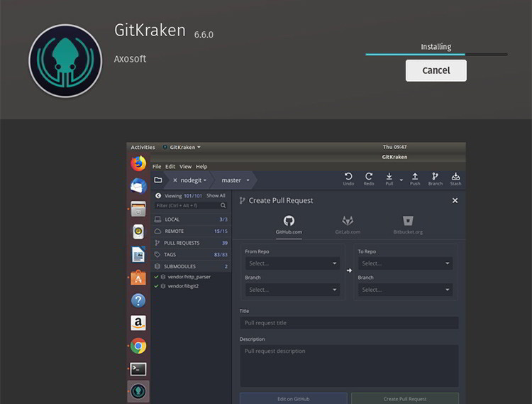Click the Branch toolbar icon
This screenshot has height=404, width=532.
tap(436, 179)
